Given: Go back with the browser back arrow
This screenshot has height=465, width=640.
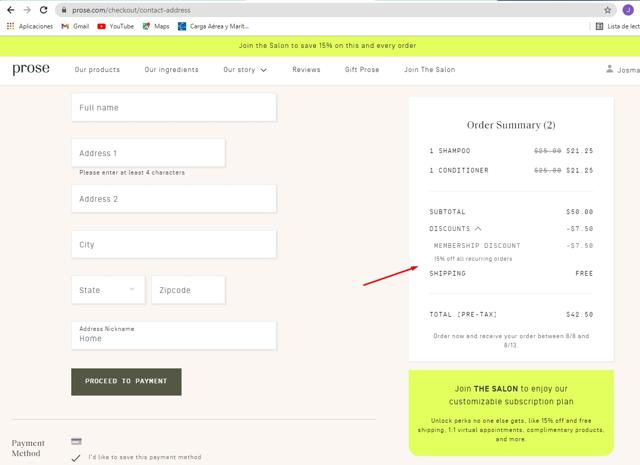Looking at the screenshot, I should [11, 10].
